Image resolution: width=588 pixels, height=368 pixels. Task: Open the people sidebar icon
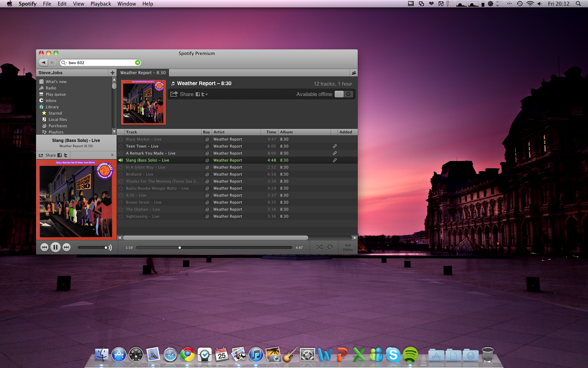coord(354,73)
